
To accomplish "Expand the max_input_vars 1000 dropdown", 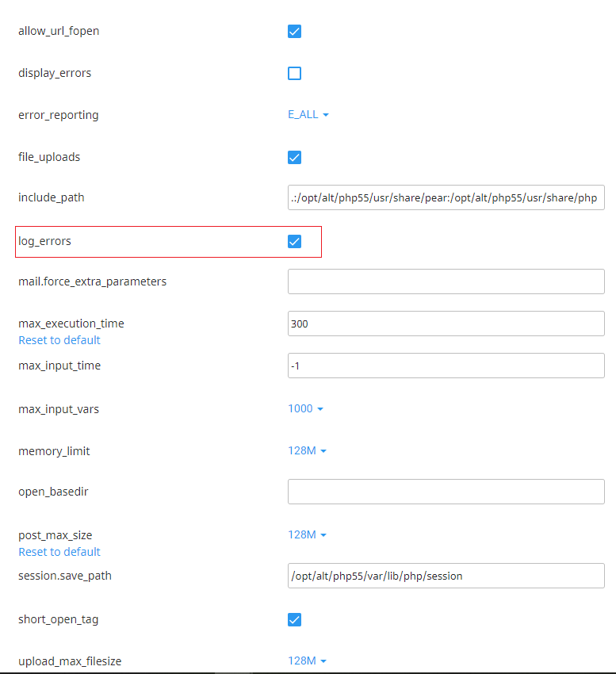I will [x=306, y=409].
